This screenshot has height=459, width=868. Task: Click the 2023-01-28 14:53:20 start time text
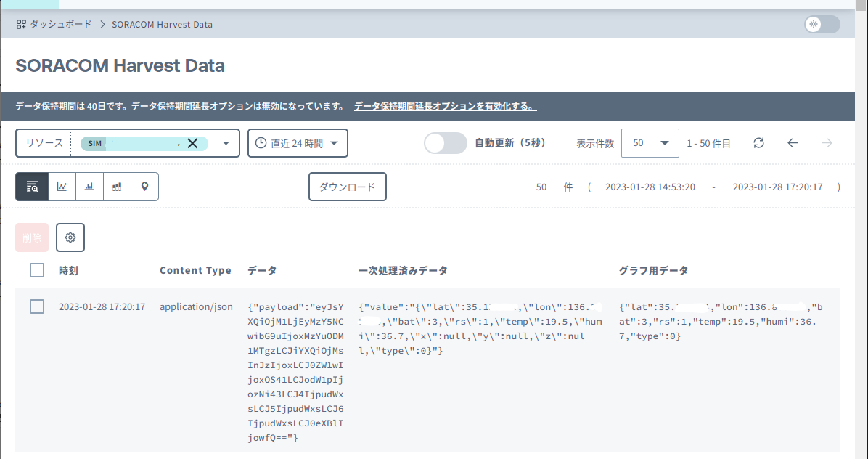pos(650,187)
